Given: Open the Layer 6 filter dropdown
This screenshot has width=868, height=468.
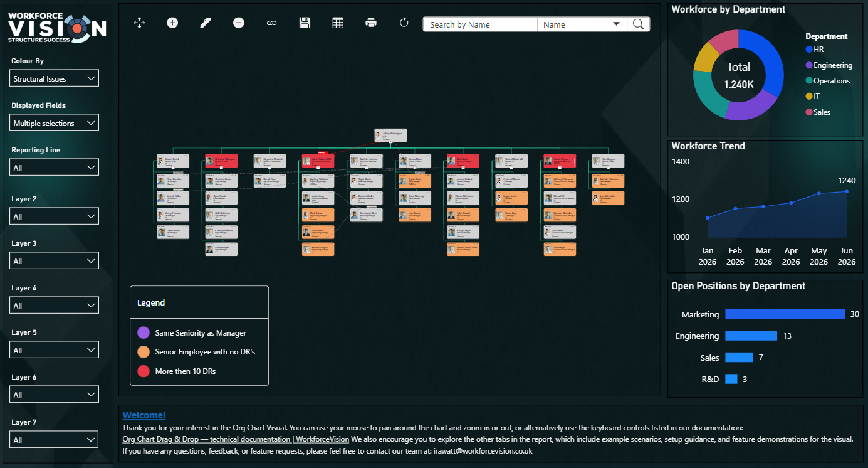Looking at the screenshot, I should (55, 395).
